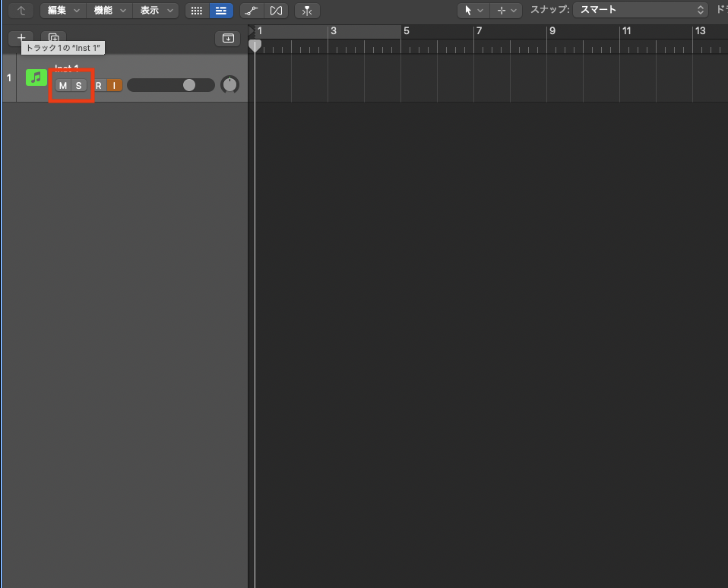
Task: Enable record on Inst 1 with R
Action: [98, 85]
